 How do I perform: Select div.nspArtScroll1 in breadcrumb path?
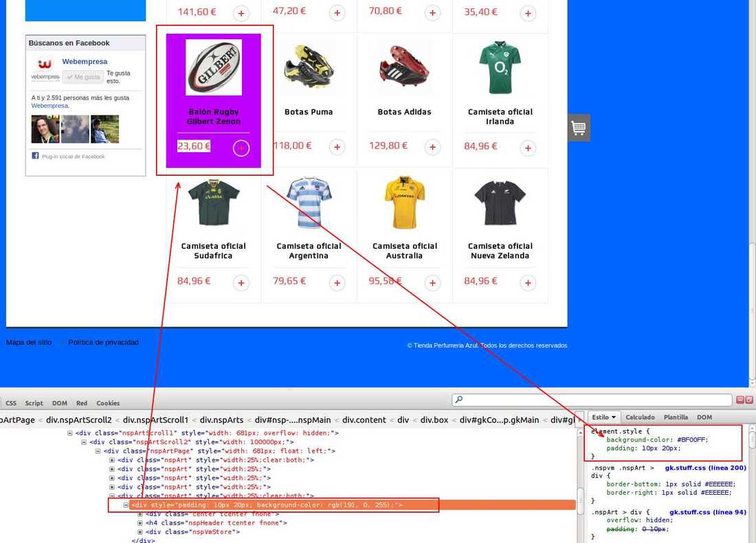[x=155, y=420]
